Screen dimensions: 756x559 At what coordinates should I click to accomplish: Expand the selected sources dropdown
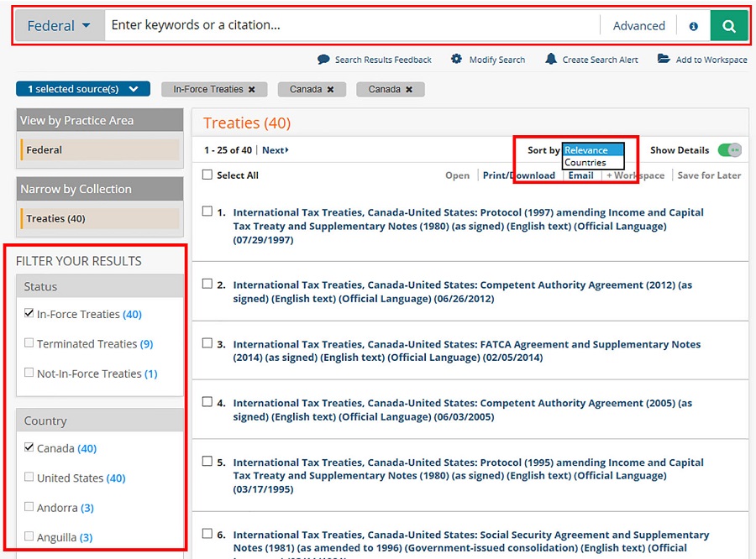click(x=82, y=89)
